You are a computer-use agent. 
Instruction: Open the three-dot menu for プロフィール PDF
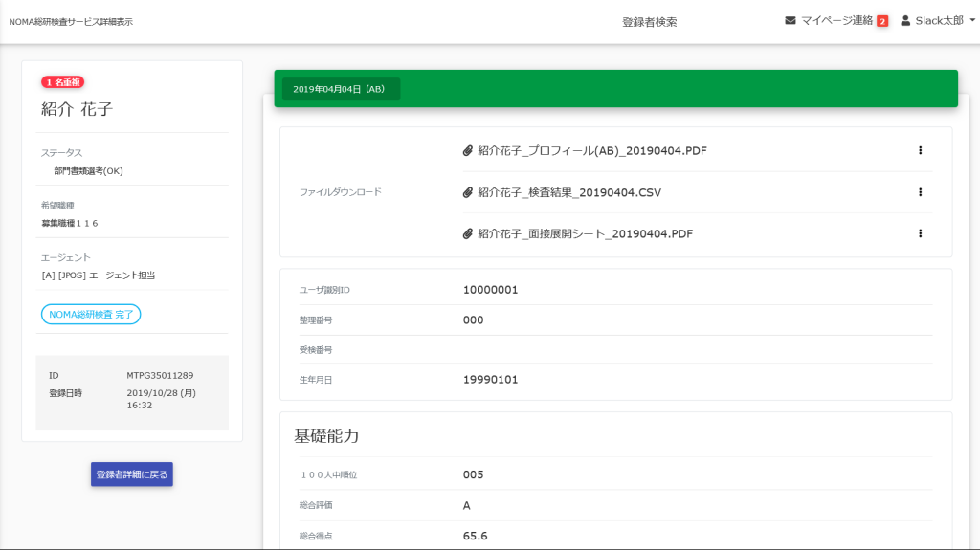(920, 150)
